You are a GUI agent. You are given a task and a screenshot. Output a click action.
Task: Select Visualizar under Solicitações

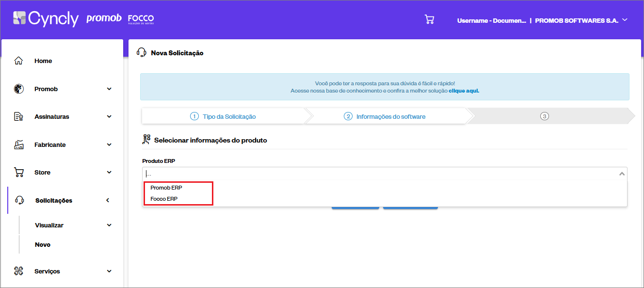[x=49, y=225]
